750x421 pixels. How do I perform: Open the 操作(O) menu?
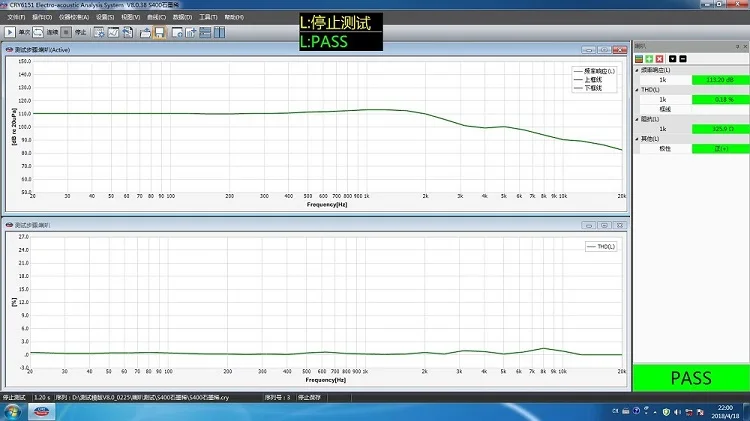tap(42, 17)
